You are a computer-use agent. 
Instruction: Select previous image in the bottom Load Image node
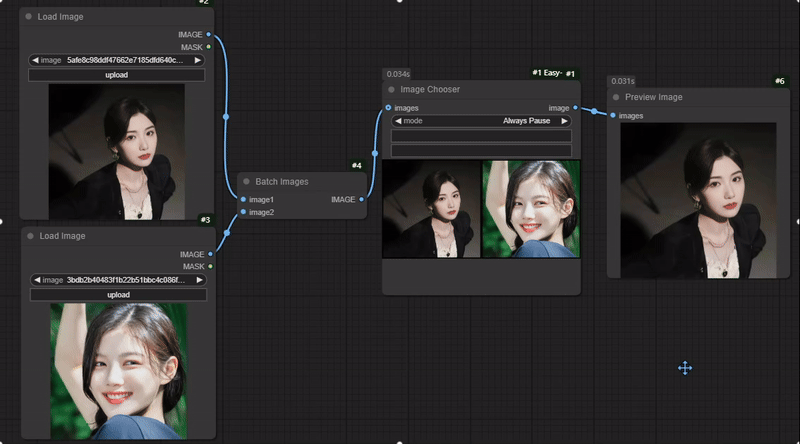(37, 280)
